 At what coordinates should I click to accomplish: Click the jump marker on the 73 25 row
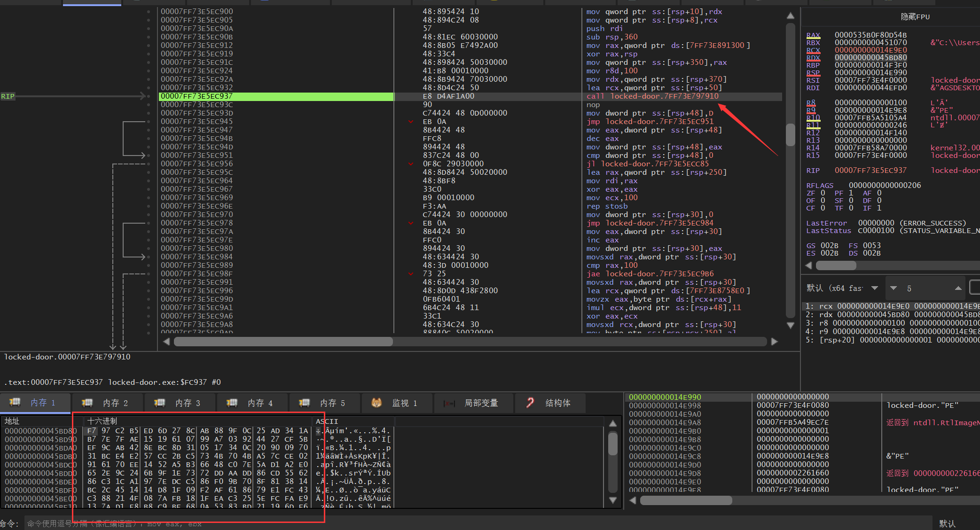tap(411, 274)
